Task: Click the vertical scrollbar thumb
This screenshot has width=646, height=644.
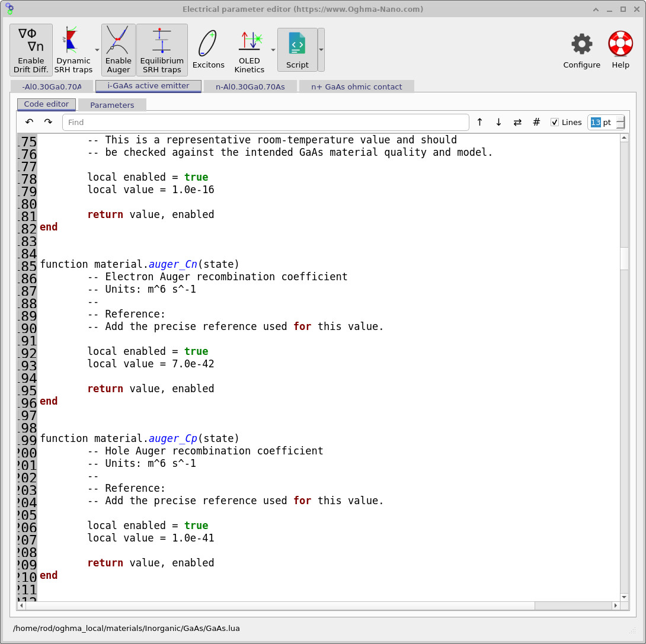Action: click(624, 258)
